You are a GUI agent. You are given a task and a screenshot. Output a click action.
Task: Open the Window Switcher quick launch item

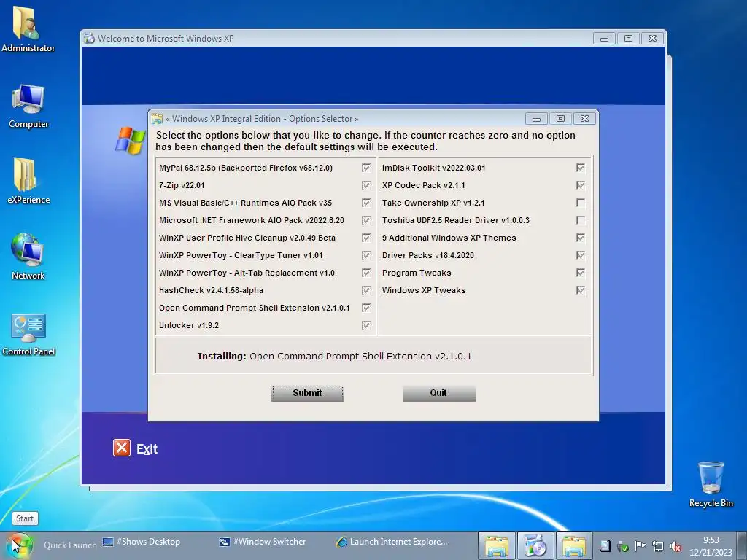click(263, 542)
